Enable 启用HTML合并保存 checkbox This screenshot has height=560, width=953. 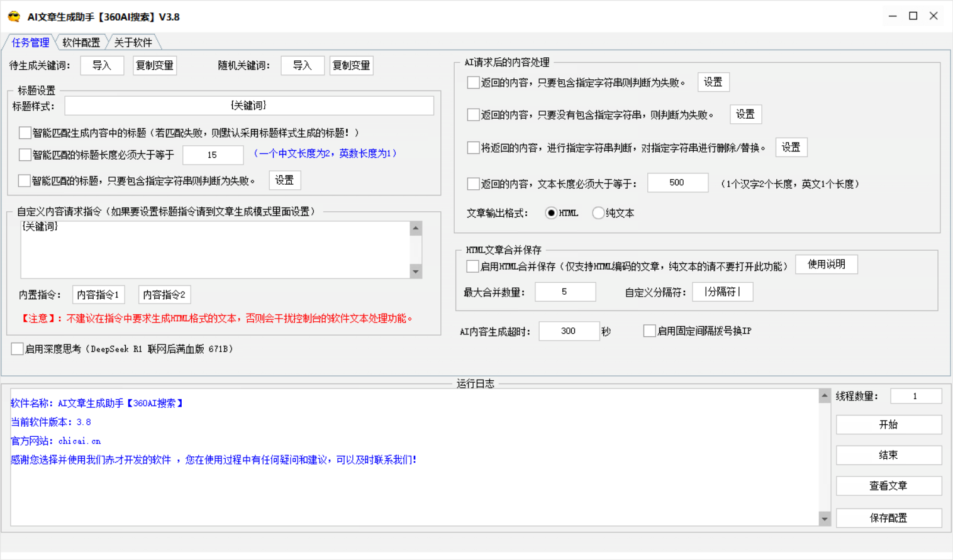tap(473, 266)
